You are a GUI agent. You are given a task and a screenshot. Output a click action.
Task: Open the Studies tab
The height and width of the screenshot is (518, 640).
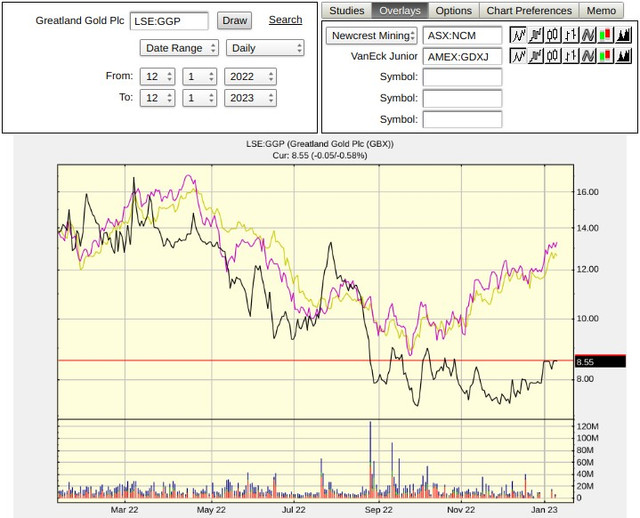(347, 11)
